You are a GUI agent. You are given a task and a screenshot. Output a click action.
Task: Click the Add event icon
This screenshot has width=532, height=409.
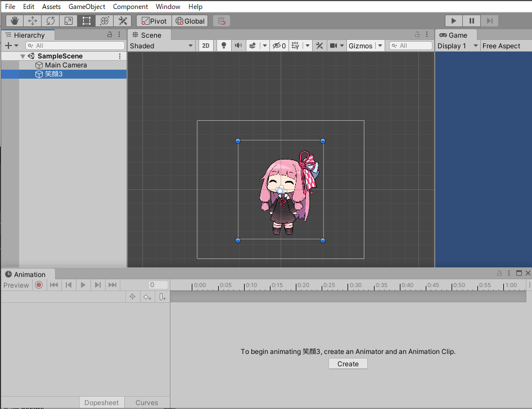[163, 297]
